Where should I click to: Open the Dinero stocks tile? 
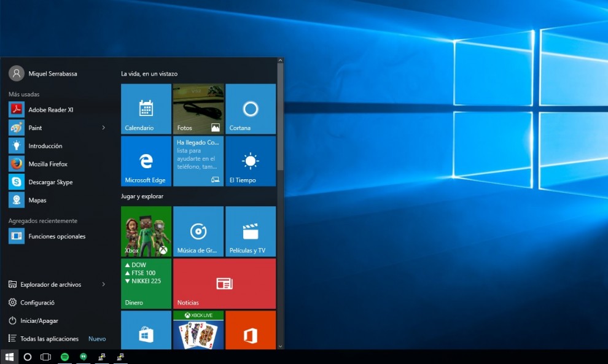pyautogui.click(x=146, y=284)
